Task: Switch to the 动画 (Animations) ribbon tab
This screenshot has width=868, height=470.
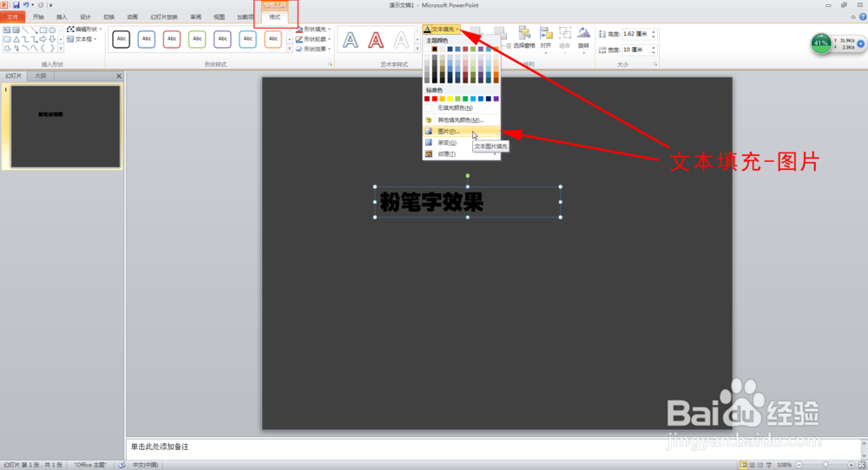Action: (x=132, y=17)
